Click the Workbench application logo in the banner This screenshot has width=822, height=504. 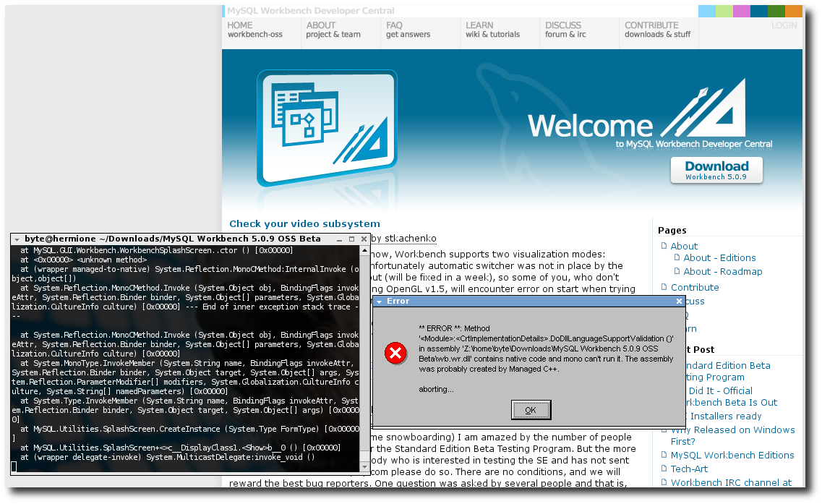(327, 128)
